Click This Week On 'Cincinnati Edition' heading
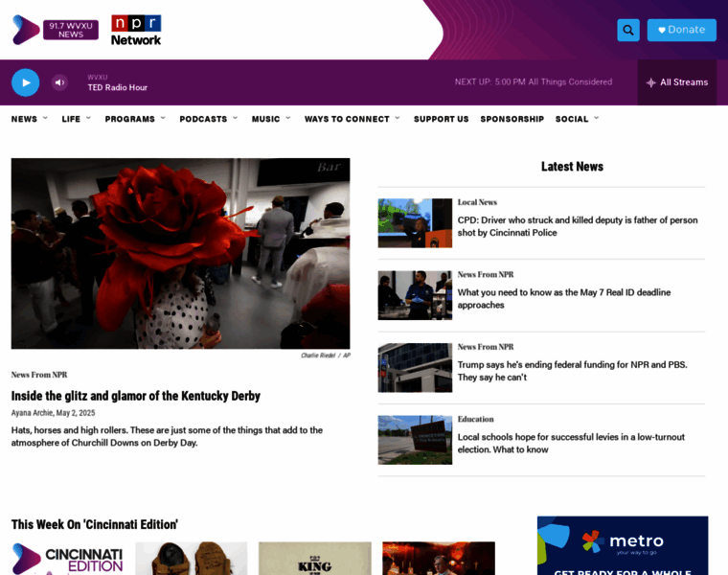Viewport: 728px width, 575px height. tap(95, 525)
